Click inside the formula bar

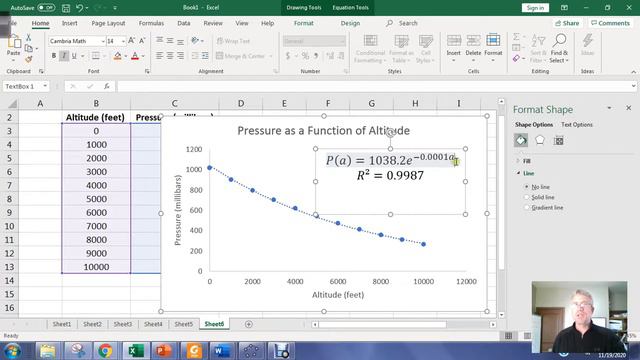point(373,86)
